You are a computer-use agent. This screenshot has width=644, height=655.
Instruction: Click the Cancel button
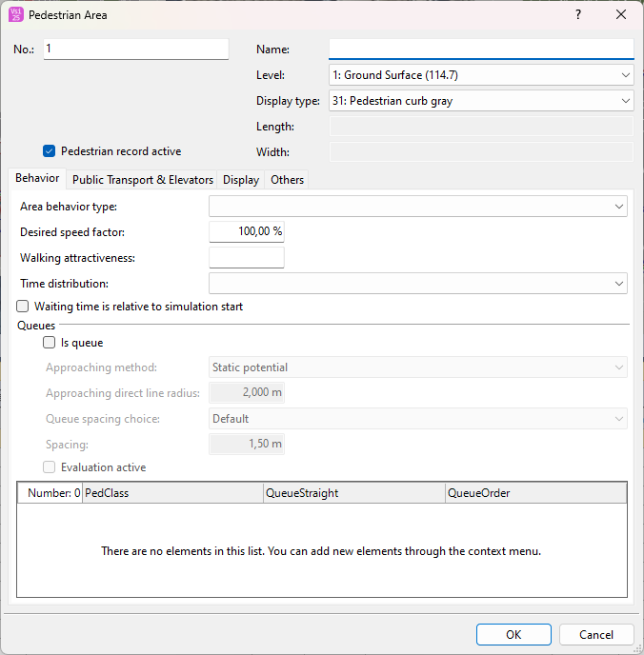[x=596, y=635]
